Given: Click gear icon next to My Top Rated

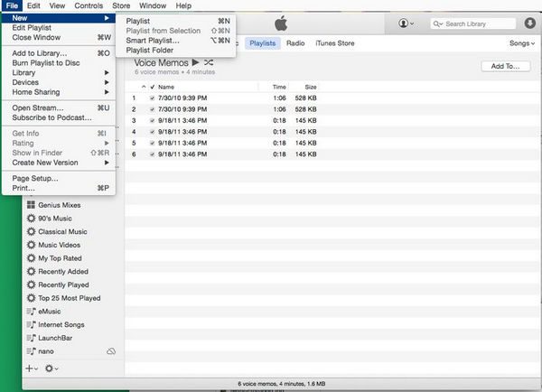Looking at the screenshot, I should pyautogui.click(x=31, y=258).
